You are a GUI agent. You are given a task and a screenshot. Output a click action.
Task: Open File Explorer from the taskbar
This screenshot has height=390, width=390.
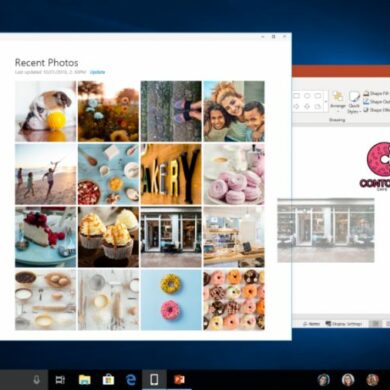coord(84,380)
